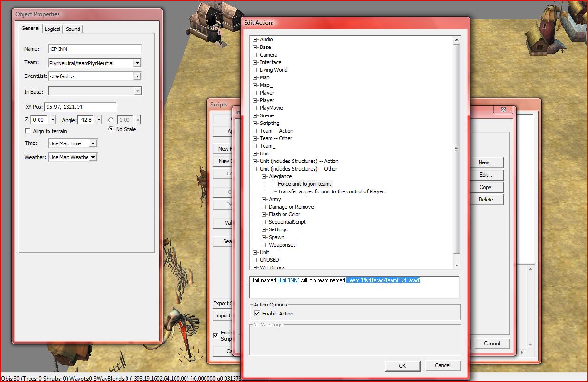Switch to the Sound tab
Viewport: 588px width, 382px height.
[73, 29]
